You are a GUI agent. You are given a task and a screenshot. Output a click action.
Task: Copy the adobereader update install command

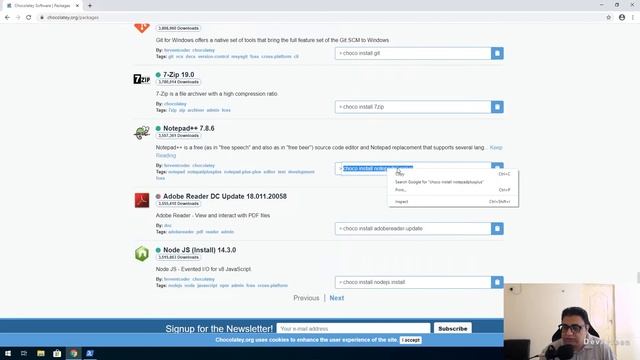click(497, 229)
